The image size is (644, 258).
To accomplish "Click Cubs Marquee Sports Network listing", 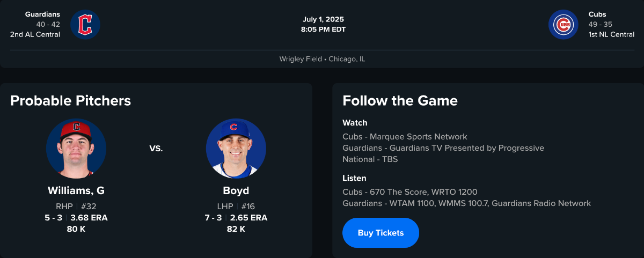I will click(405, 137).
